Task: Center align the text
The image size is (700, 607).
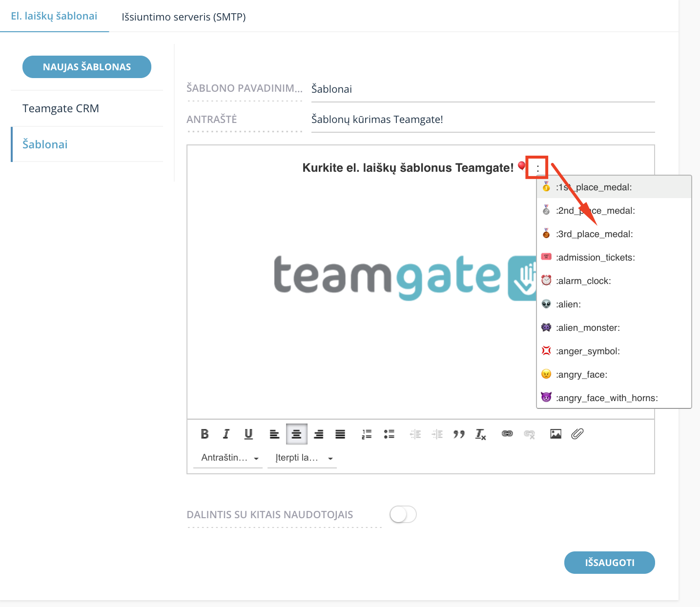Action: 296,434
